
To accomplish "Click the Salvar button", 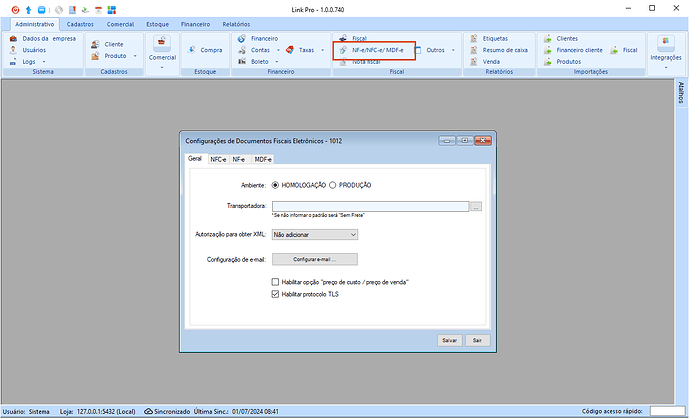I will click(x=451, y=340).
